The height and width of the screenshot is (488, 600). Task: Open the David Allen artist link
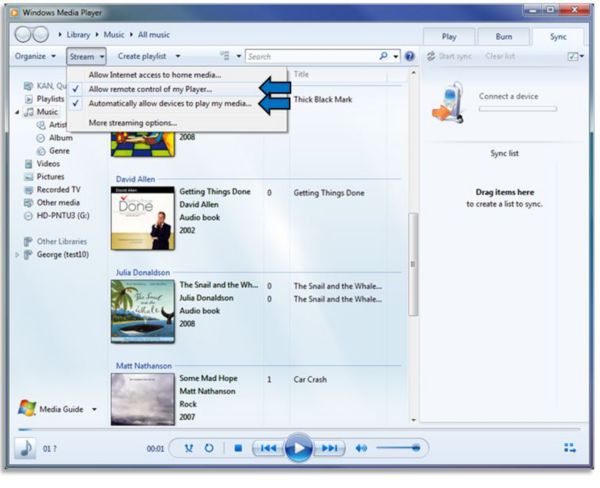(135, 179)
